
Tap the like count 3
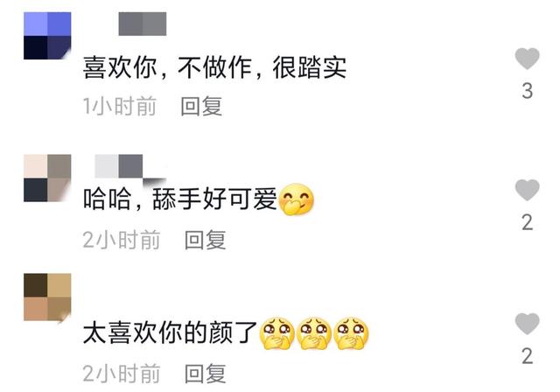pos(527,91)
